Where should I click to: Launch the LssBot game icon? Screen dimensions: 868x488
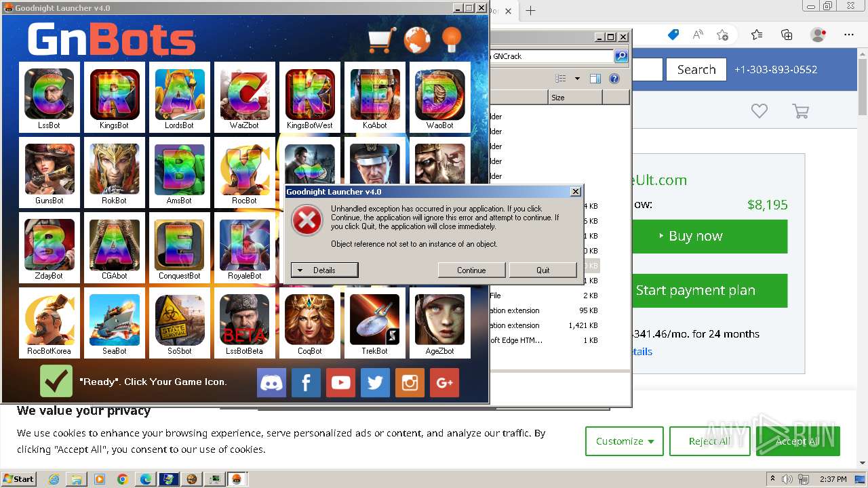[x=49, y=96]
